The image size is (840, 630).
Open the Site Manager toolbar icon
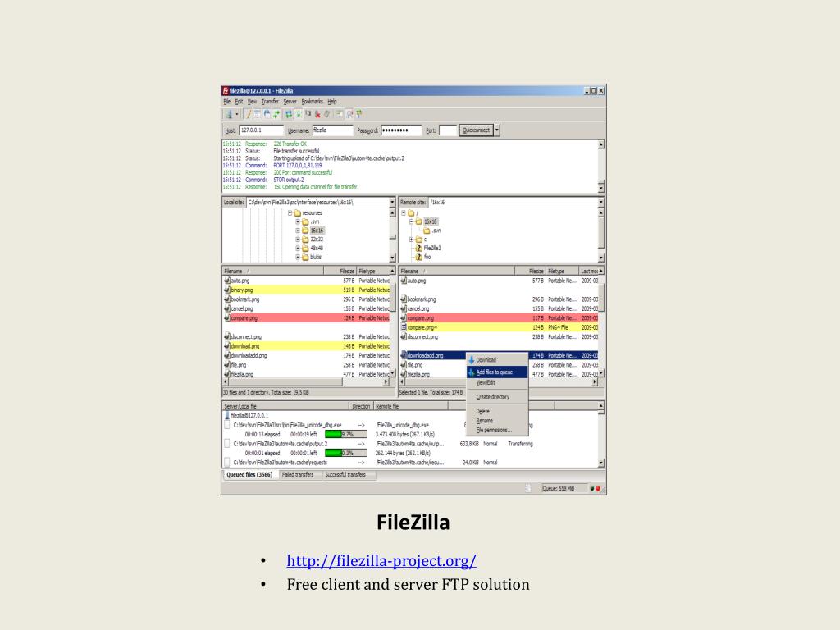point(230,114)
